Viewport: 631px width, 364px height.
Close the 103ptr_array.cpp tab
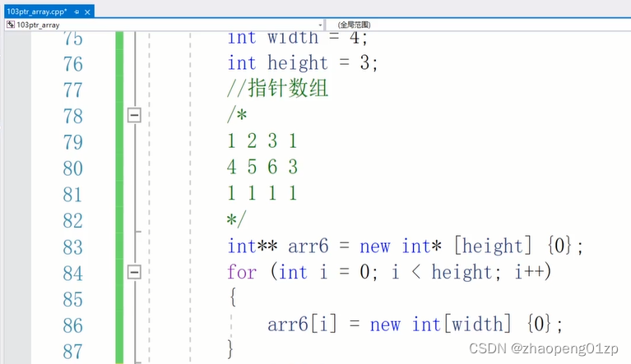point(87,12)
